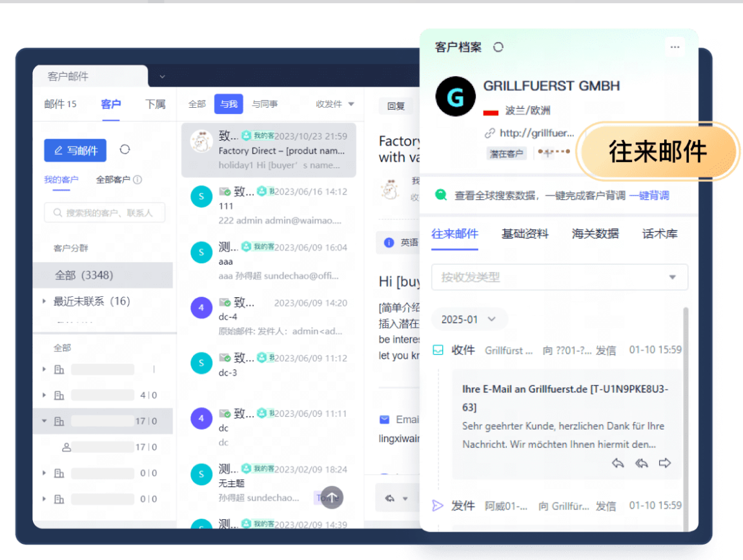Click forward arrow on Grillfuerst email card
Image resolution: width=743 pixels, height=560 pixels.
(x=665, y=463)
